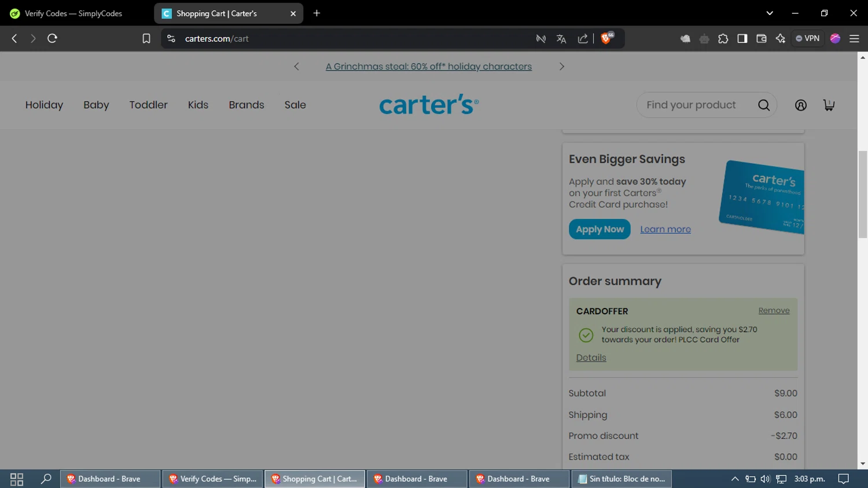Viewport: 868px width, 488px height.
Task: Go forward in browser history
Action: pyautogui.click(x=33, y=39)
